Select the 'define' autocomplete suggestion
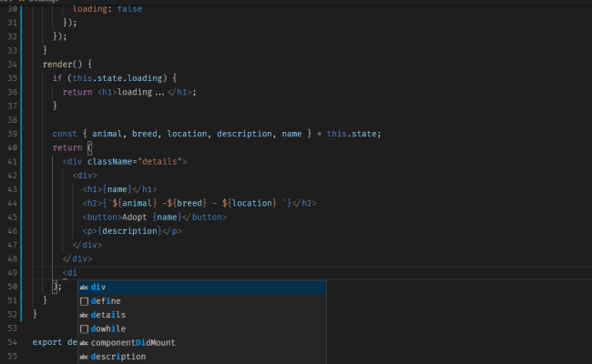The height and width of the screenshot is (364, 592). [202, 301]
